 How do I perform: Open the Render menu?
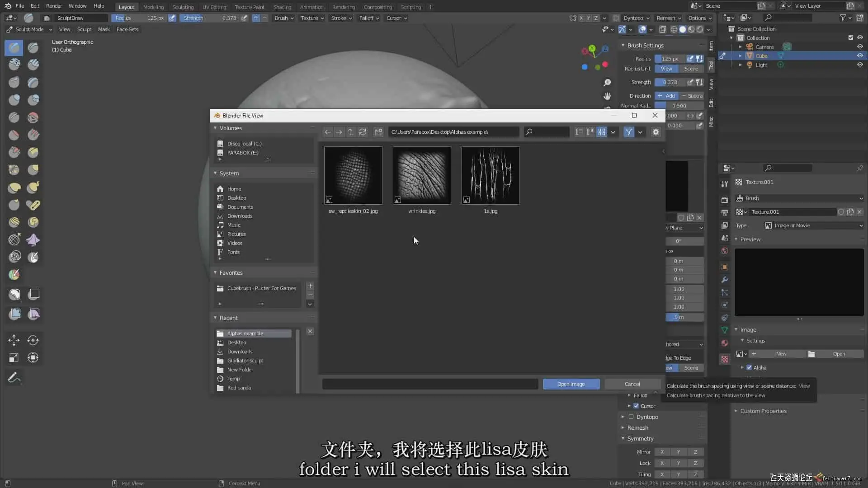[x=54, y=6]
